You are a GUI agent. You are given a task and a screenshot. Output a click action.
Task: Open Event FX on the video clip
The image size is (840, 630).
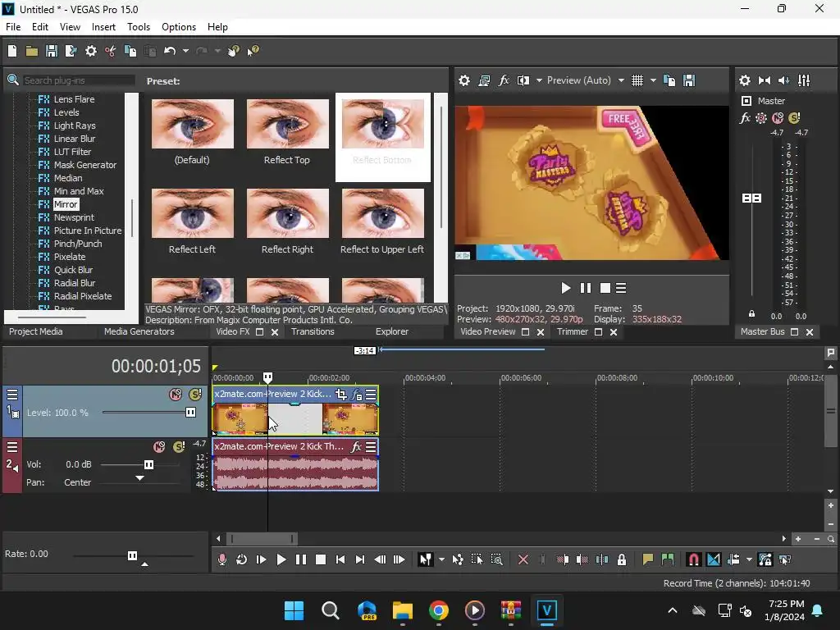(357, 395)
